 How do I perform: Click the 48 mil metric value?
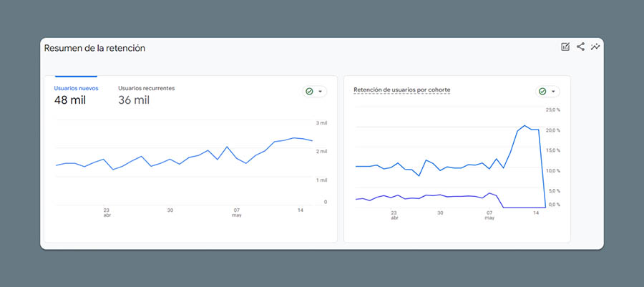(69, 101)
